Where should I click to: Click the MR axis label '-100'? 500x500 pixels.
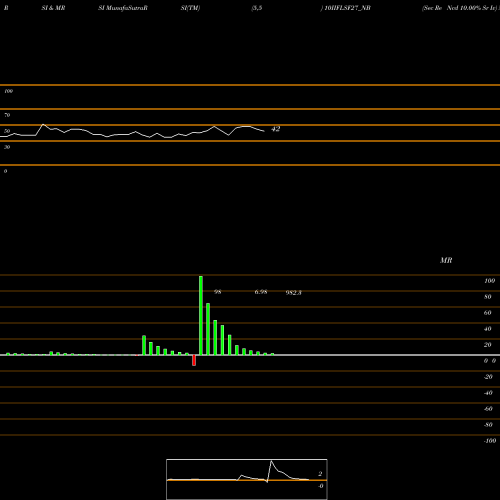click(490, 441)
